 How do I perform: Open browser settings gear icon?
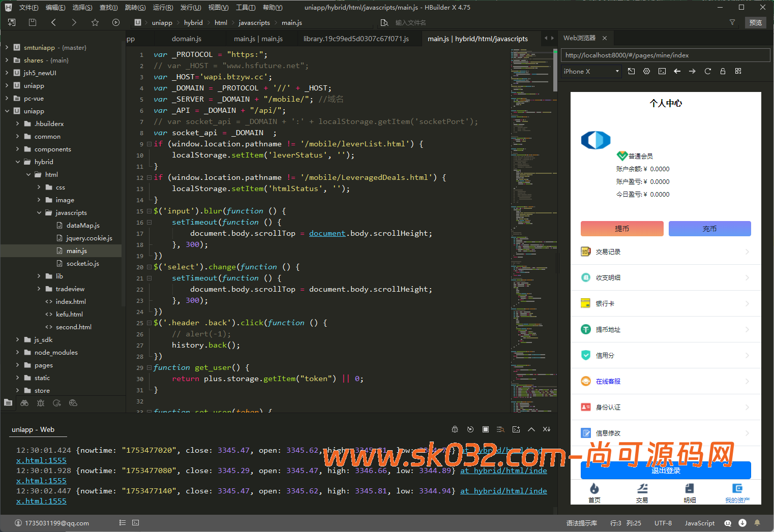(x=646, y=71)
